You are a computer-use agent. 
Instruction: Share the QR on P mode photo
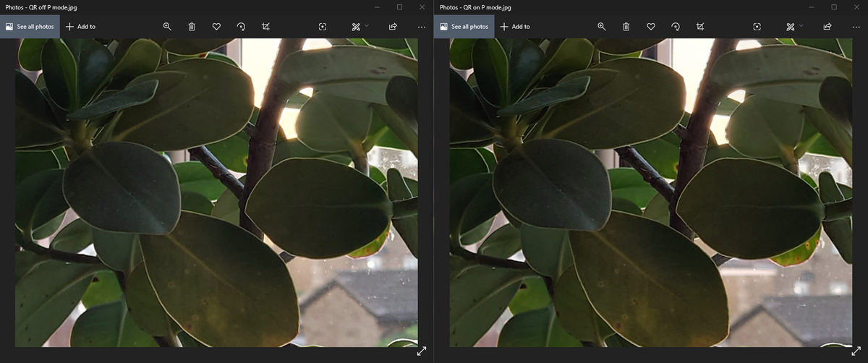tap(827, 27)
